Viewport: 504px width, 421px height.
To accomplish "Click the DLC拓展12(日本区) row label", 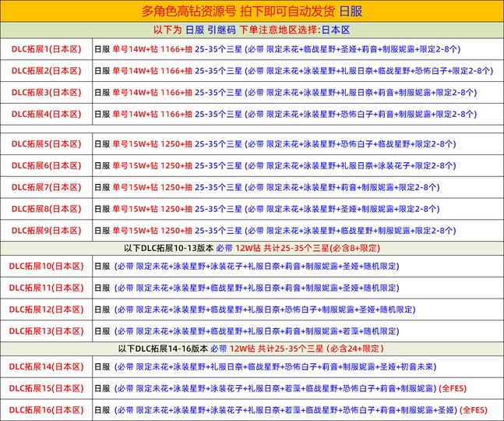I will point(46,310).
